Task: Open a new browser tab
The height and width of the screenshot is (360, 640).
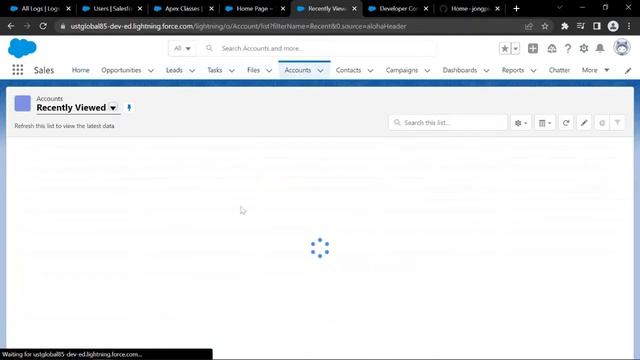Action: pyautogui.click(x=516, y=9)
